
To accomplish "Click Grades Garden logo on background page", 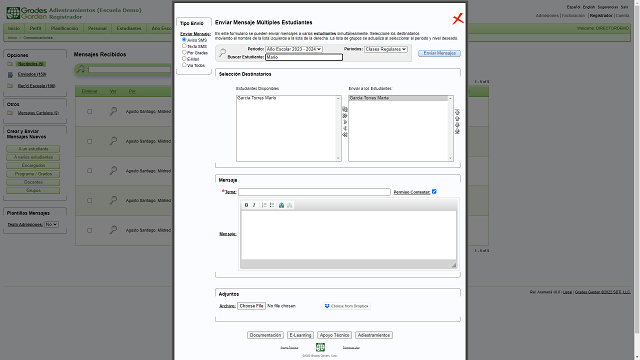I will (27, 13).
